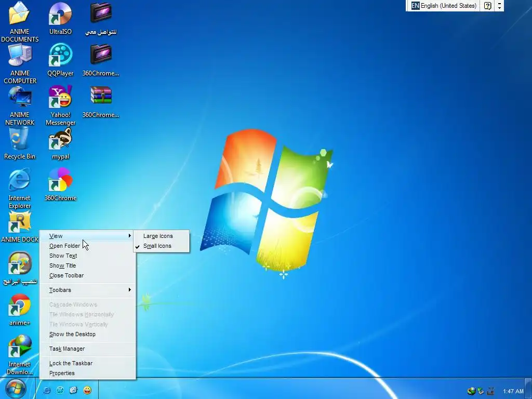The image size is (532, 399).
Task: Click the Show desktop strip at taskbar end
Action: pyautogui.click(x=529, y=389)
